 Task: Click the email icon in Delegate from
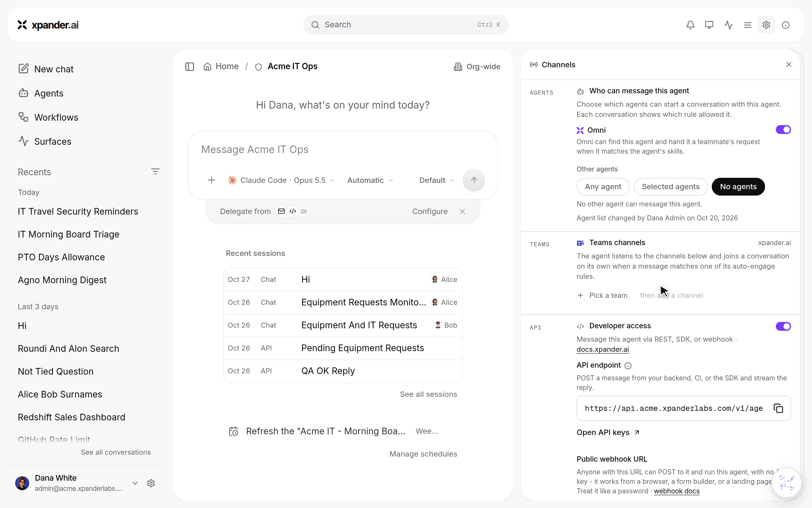(281, 211)
